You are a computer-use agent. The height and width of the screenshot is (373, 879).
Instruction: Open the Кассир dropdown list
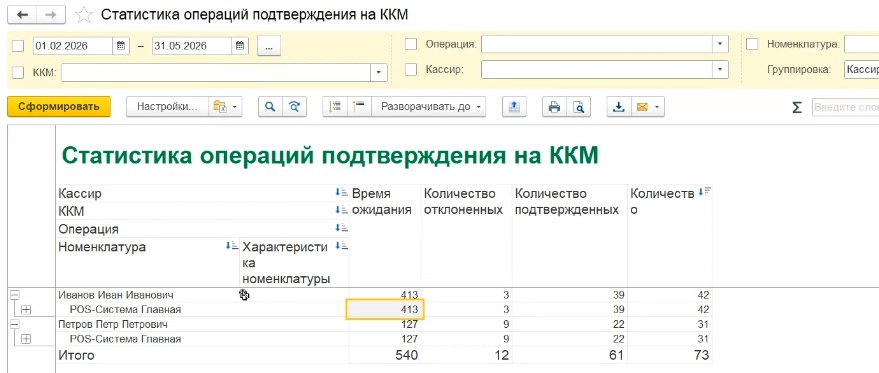coord(720,70)
